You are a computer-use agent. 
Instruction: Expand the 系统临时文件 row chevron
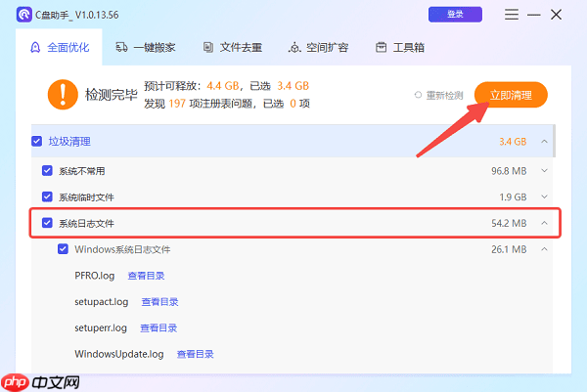[544, 196]
